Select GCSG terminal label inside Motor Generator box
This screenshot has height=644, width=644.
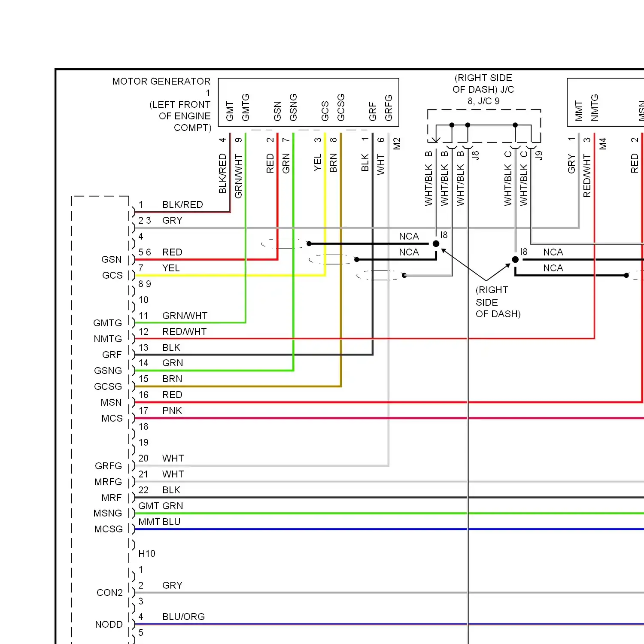pos(341,107)
